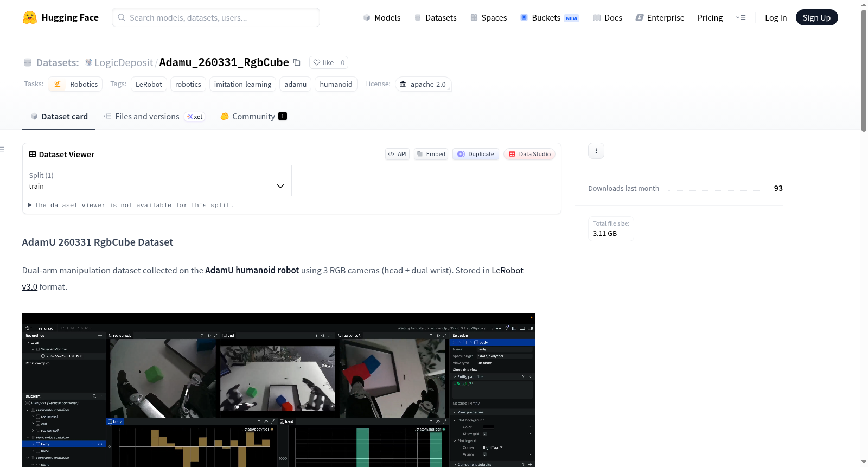Focus the search models input field

(x=216, y=17)
